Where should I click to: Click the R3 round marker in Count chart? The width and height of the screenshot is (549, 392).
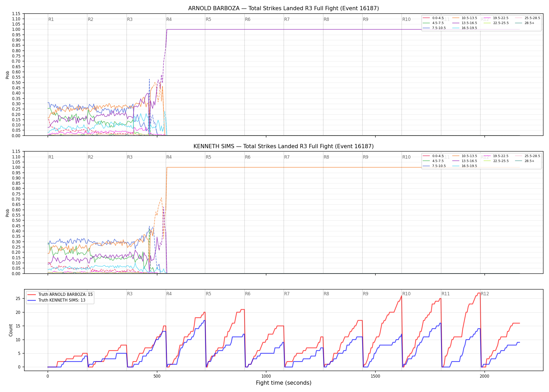click(x=130, y=294)
